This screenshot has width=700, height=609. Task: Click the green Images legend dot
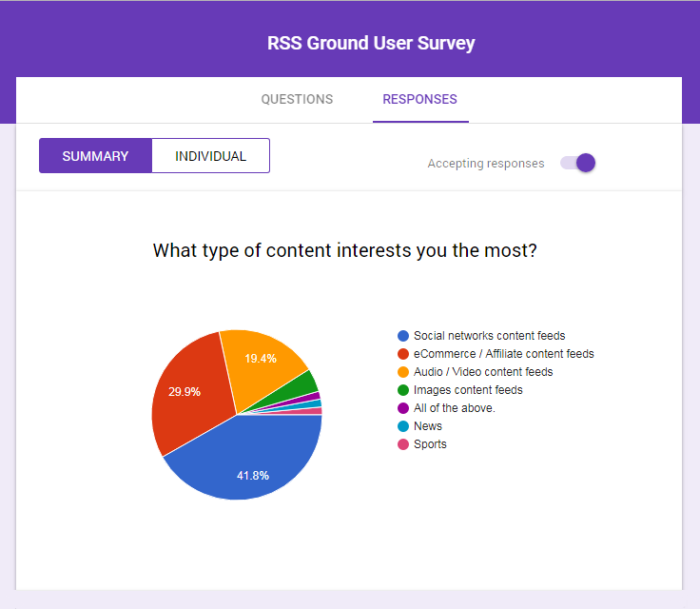tap(403, 390)
